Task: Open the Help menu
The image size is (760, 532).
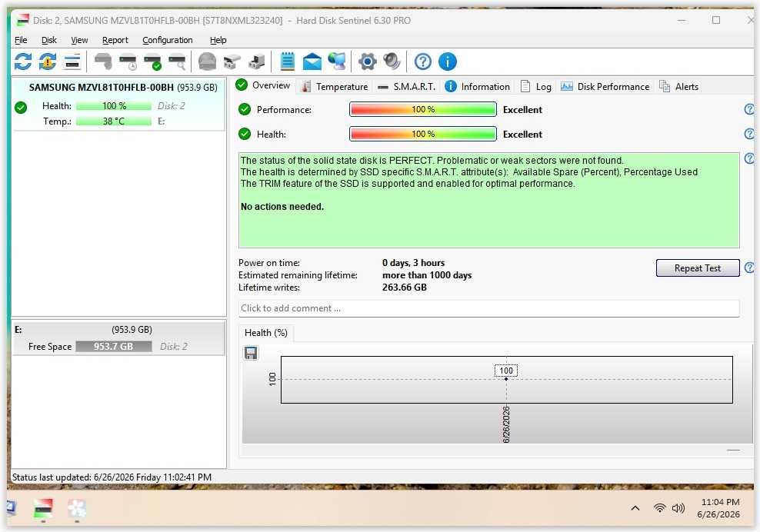Action: (218, 40)
